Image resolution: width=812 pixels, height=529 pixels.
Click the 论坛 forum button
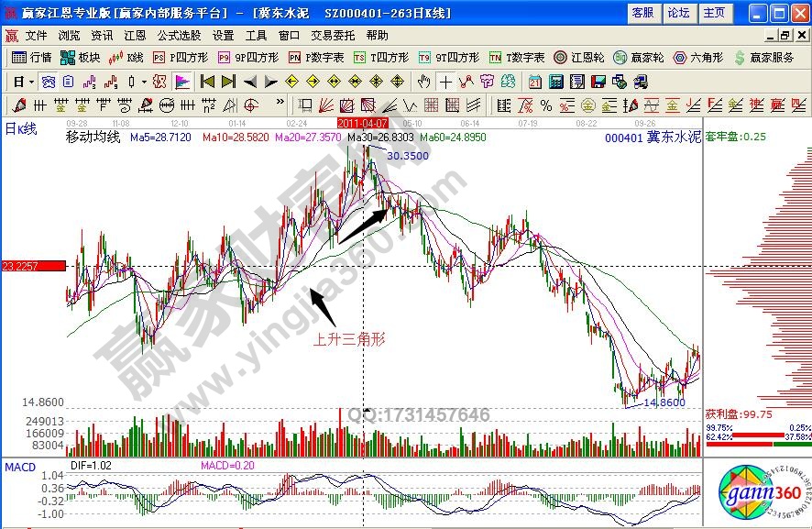pos(678,13)
